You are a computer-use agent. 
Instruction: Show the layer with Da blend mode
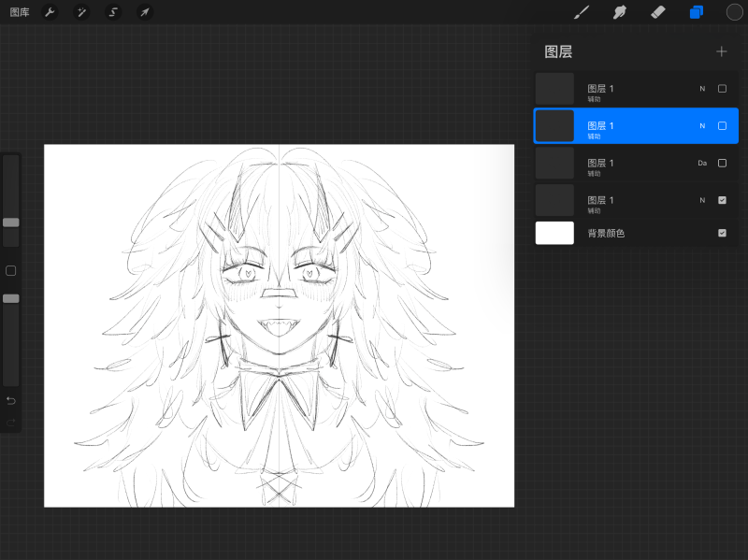pyautogui.click(x=722, y=163)
